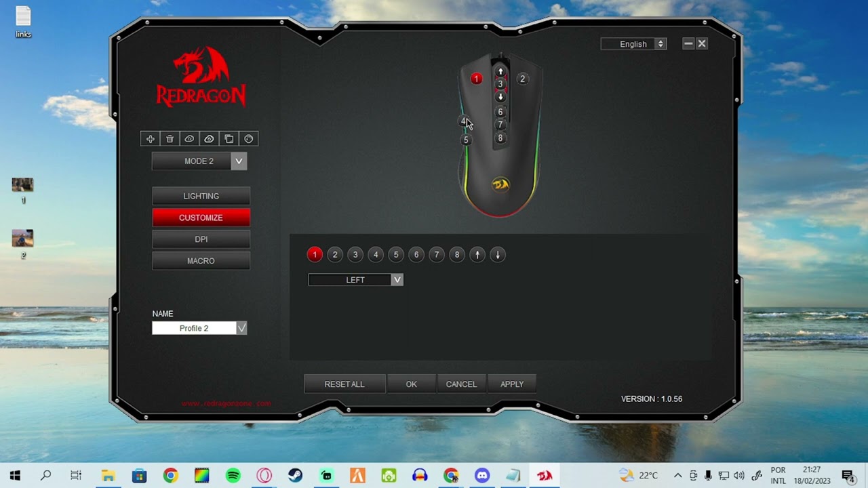
Task: Open Spotify from the taskbar
Action: pos(233,476)
